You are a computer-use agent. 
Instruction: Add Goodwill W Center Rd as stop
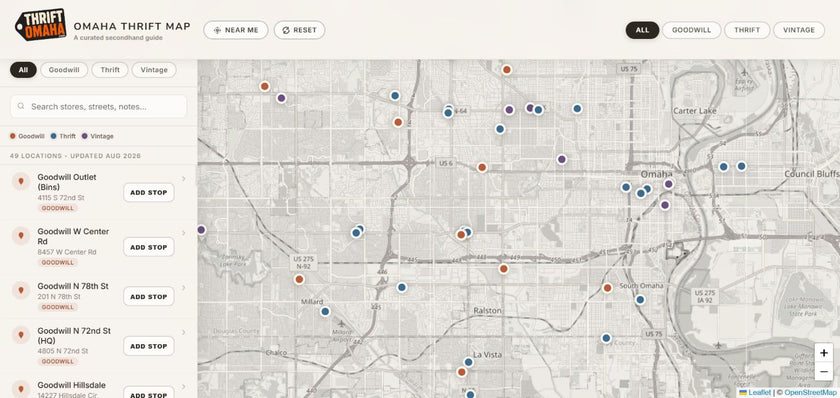[149, 247]
